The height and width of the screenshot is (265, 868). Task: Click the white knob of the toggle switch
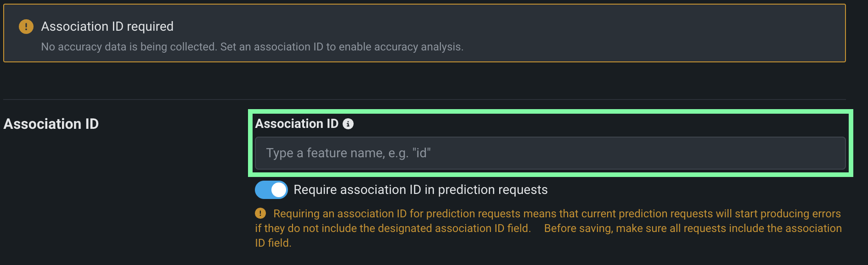pyautogui.click(x=278, y=190)
